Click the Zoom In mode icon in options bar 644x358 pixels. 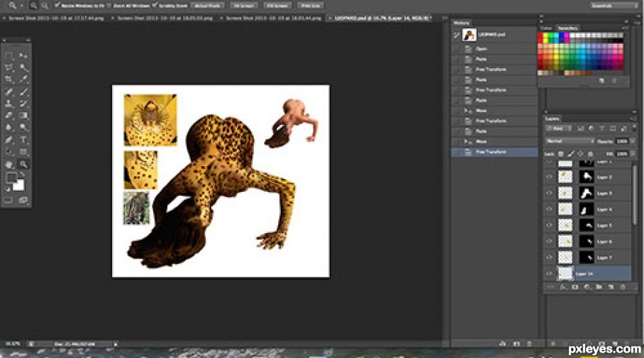(x=34, y=5)
